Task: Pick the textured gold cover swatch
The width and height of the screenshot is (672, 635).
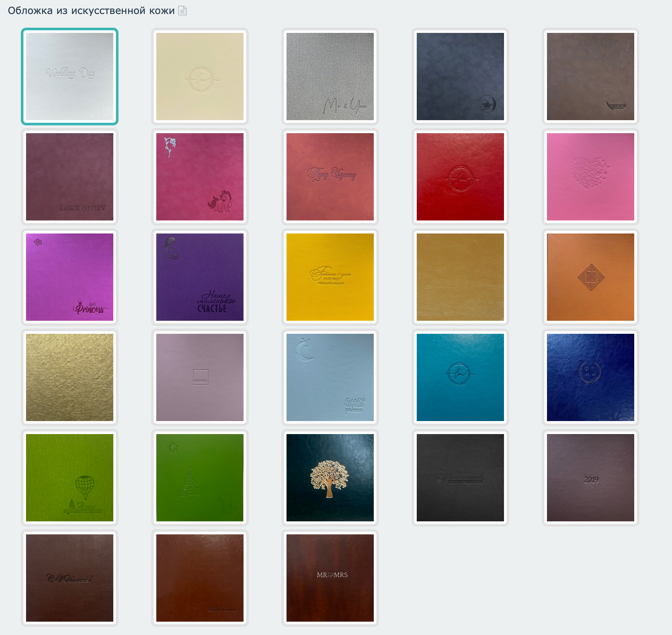Action: pyautogui.click(x=70, y=377)
